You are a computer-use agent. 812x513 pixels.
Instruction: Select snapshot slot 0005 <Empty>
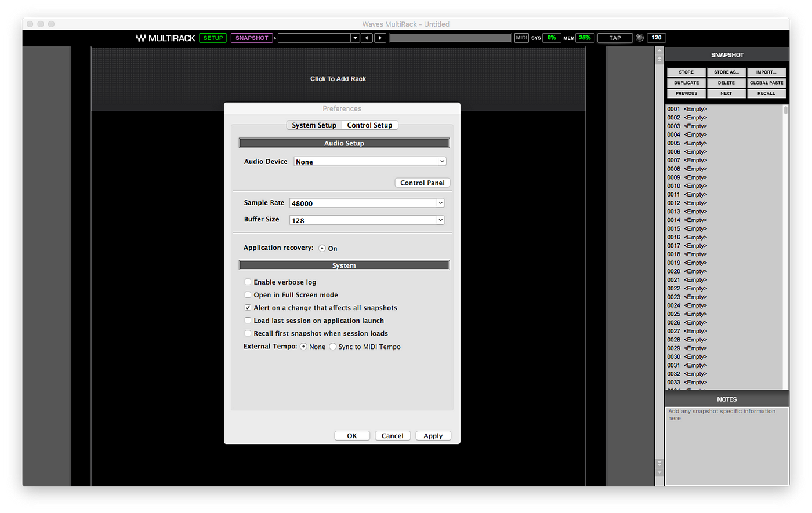tap(724, 143)
